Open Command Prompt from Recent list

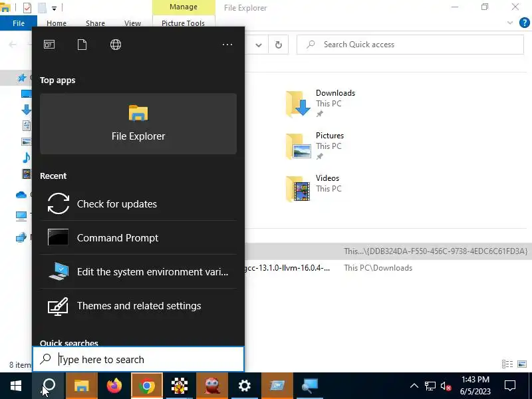(x=138, y=238)
